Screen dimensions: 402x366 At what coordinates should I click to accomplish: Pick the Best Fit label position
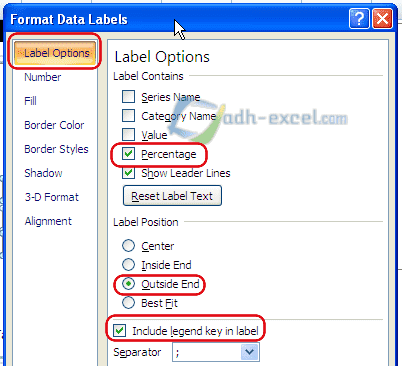[128, 303]
